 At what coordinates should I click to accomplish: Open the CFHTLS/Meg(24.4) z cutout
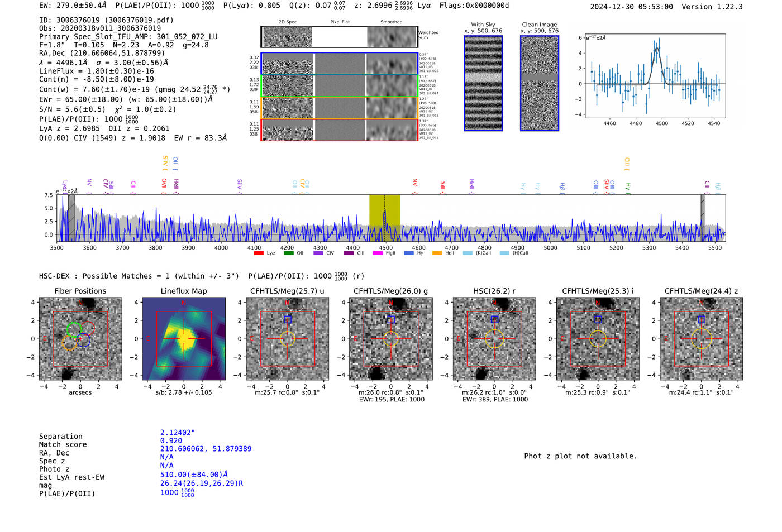(x=702, y=339)
